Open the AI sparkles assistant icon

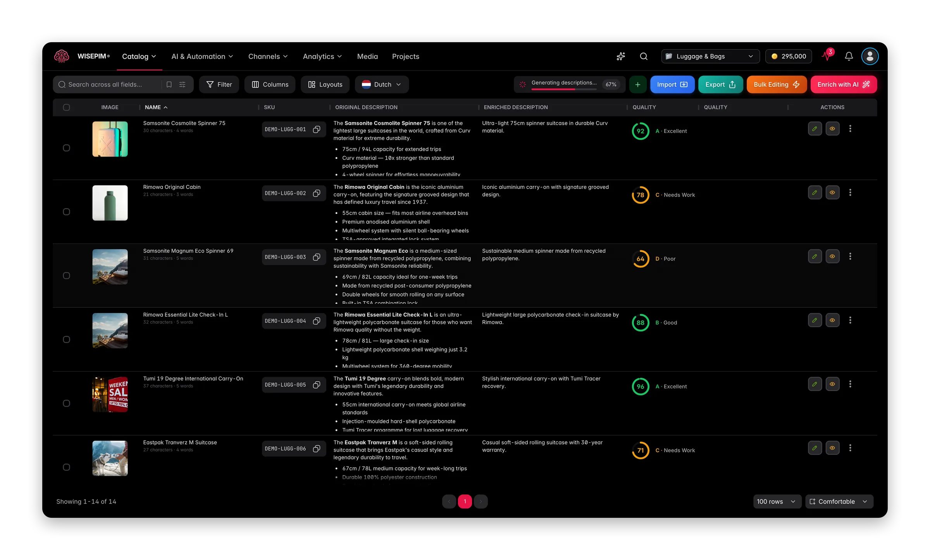pyautogui.click(x=621, y=57)
